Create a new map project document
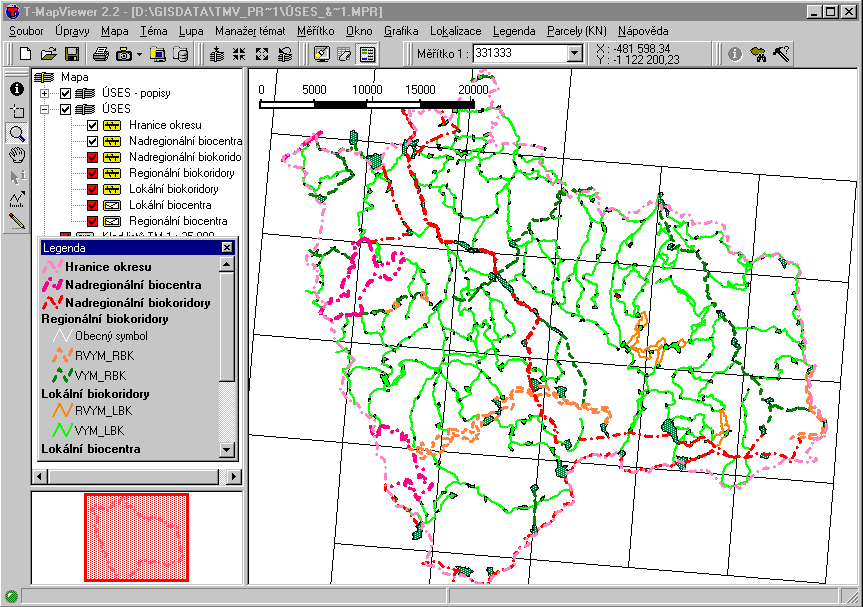 point(25,54)
